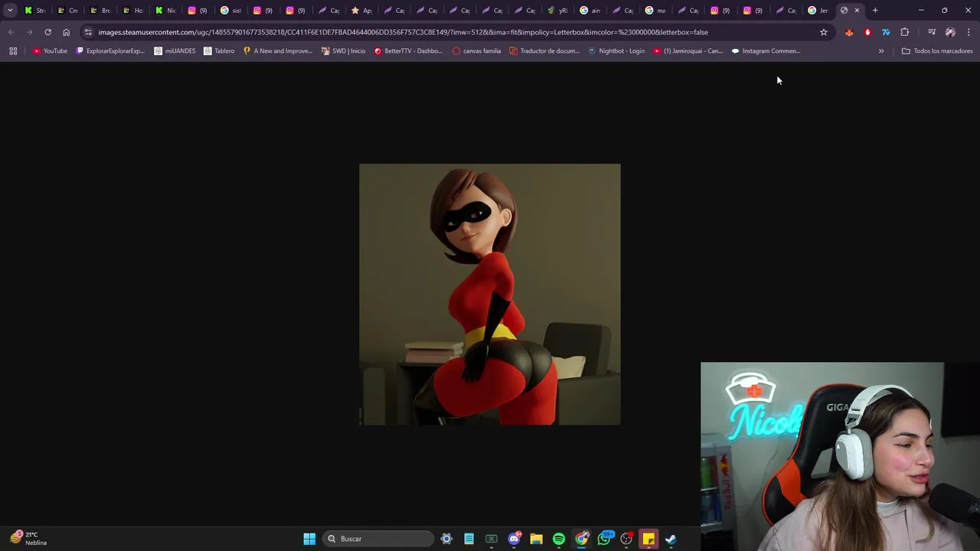Viewport: 980px width, 551px height.
Task: Open the ExplorarExplorarExp... Twitch bookmark
Action: 110,51
